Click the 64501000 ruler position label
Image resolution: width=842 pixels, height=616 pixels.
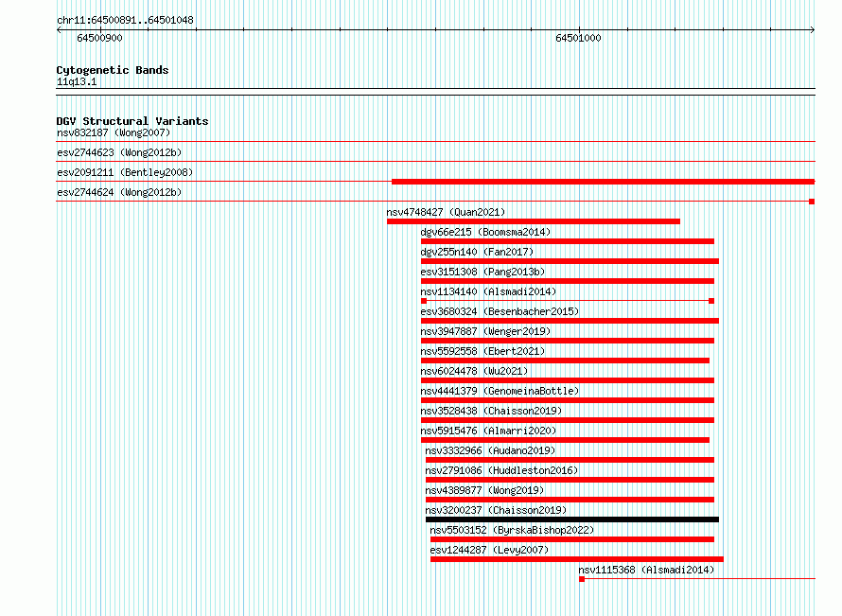pos(578,38)
